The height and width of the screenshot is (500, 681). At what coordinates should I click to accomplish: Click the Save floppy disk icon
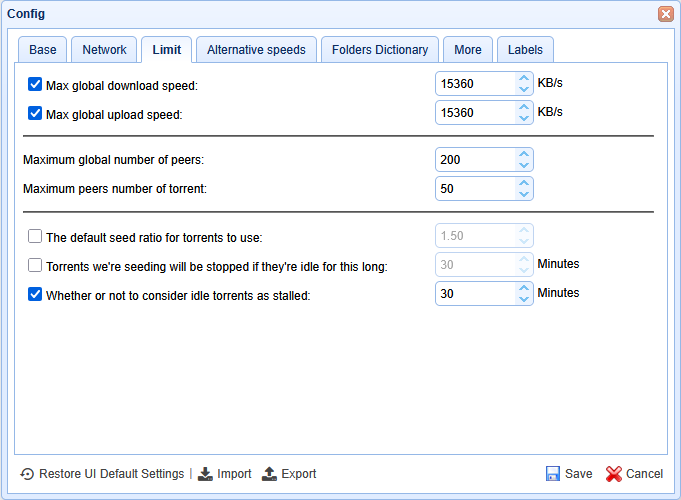553,474
